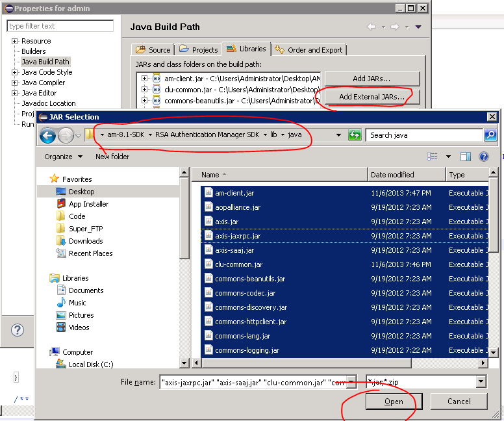Expand the Java Compiler tree node
Screen dimensions: 504x421
pyautogui.click(x=14, y=83)
